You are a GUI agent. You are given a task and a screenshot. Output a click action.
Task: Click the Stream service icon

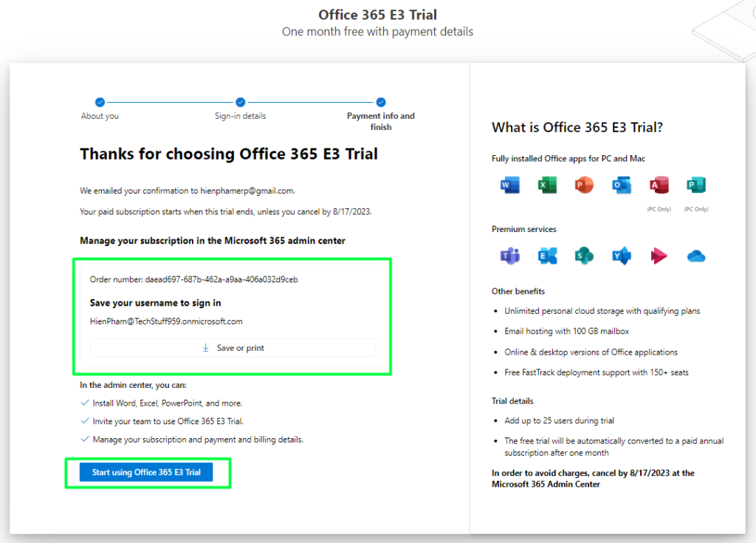click(x=659, y=256)
